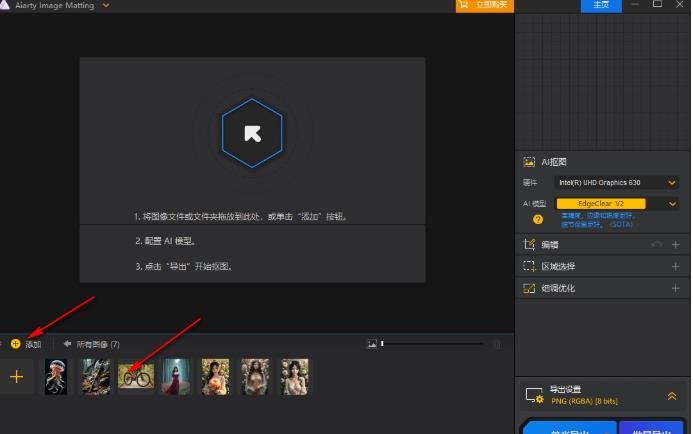Click the PNG (RGBA) [8 bits] text
The width and height of the screenshot is (693, 434).
[x=584, y=401]
